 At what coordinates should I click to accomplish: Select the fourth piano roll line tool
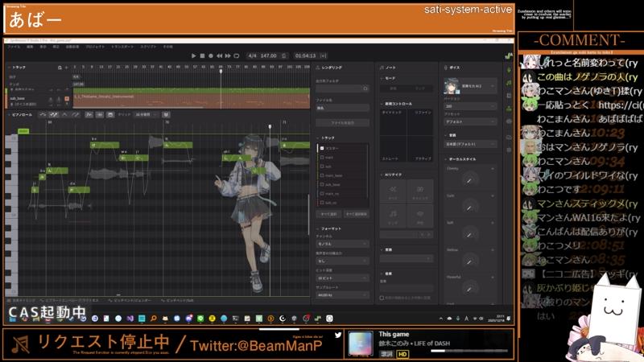[75, 115]
